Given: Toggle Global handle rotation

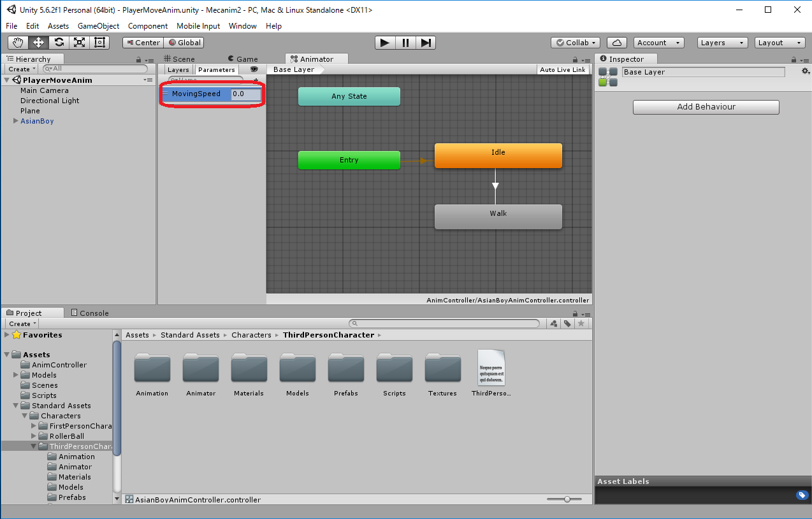Looking at the screenshot, I should pyautogui.click(x=184, y=43).
